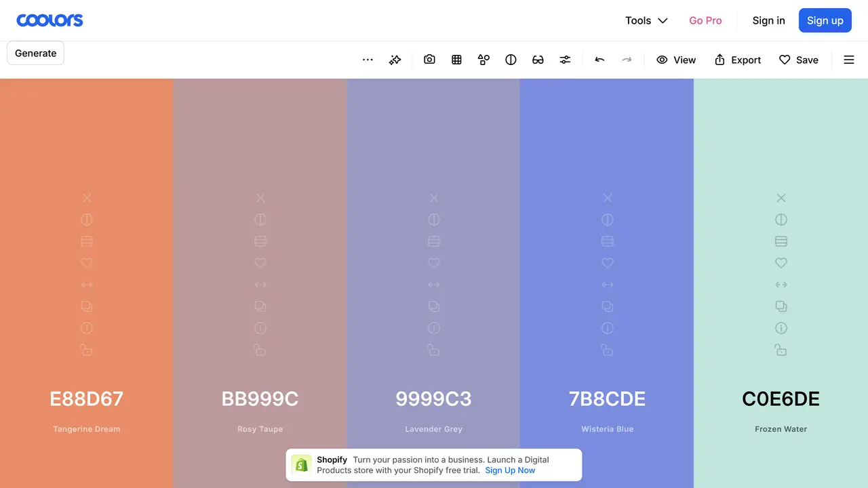The height and width of the screenshot is (488, 868).
Task: Open the View menu option
Action: coord(676,60)
